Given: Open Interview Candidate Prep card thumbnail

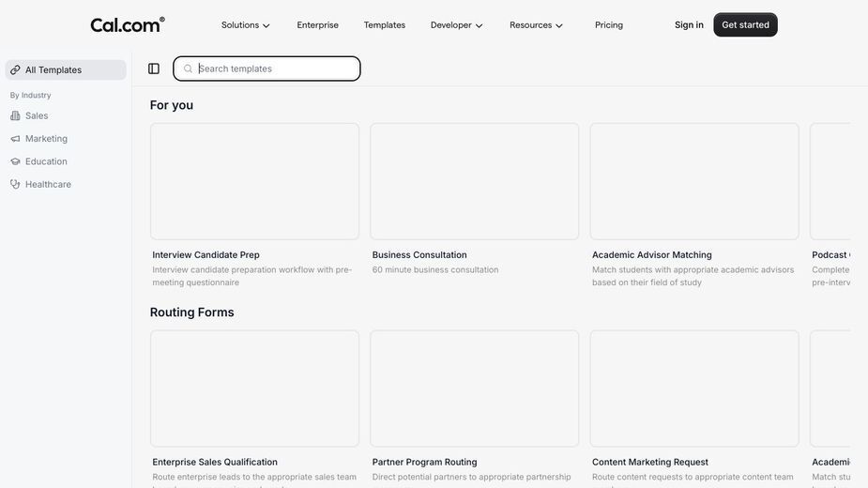Looking at the screenshot, I should [x=254, y=181].
